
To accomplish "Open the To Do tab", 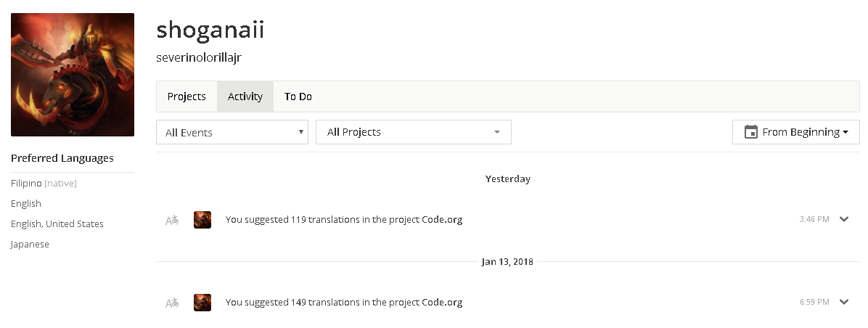I will coord(298,97).
